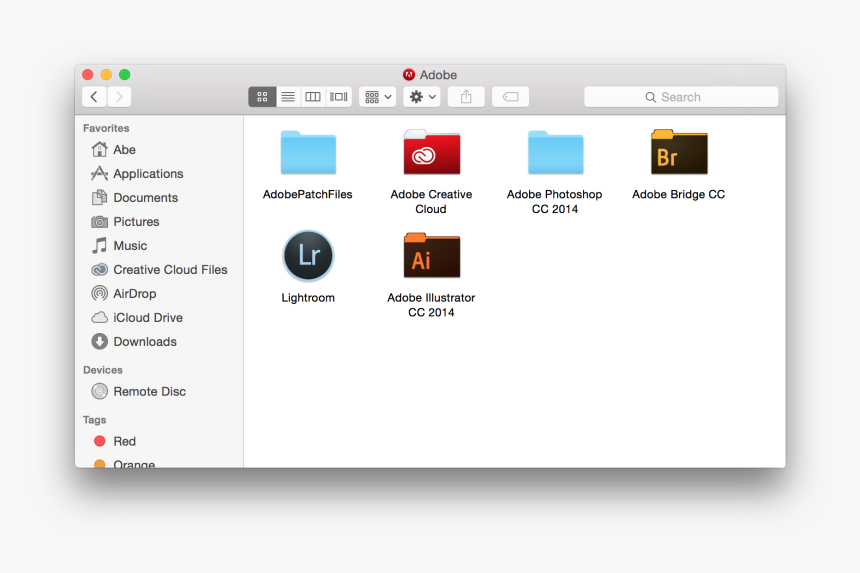860x573 pixels.
Task: Switch to column view
Action: click(x=313, y=97)
